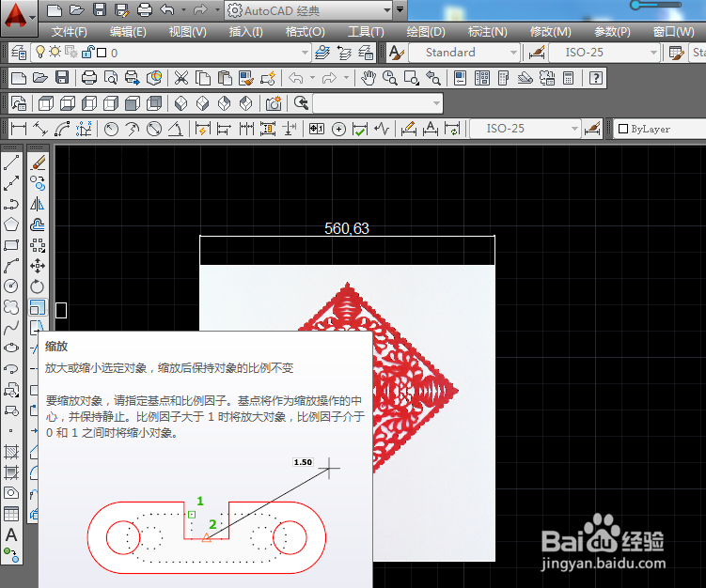Select the Rectangle draw tool
This screenshot has height=588, width=706.
11,245
